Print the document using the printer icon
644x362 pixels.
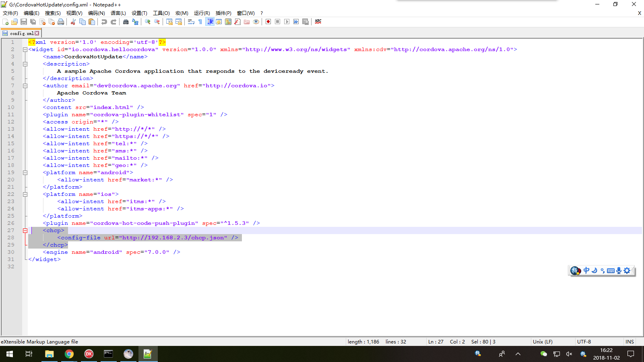(x=61, y=22)
